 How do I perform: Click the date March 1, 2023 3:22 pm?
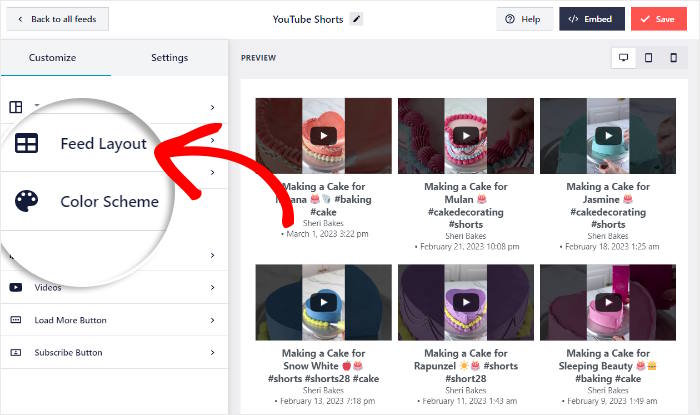pyautogui.click(x=327, y=234)
